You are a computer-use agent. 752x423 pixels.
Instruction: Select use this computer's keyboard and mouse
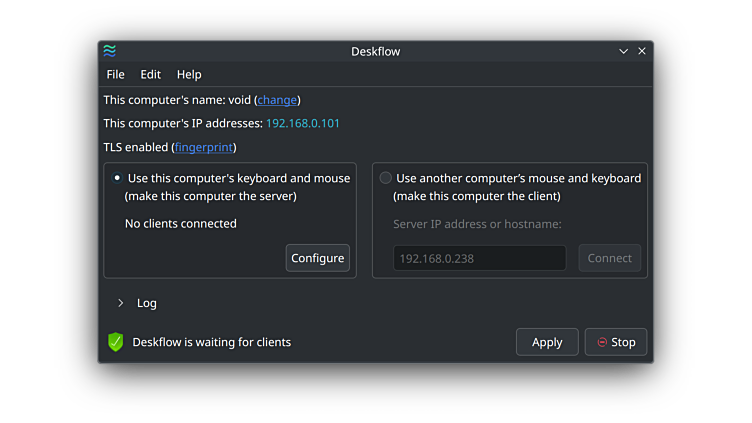pos(117,178)
